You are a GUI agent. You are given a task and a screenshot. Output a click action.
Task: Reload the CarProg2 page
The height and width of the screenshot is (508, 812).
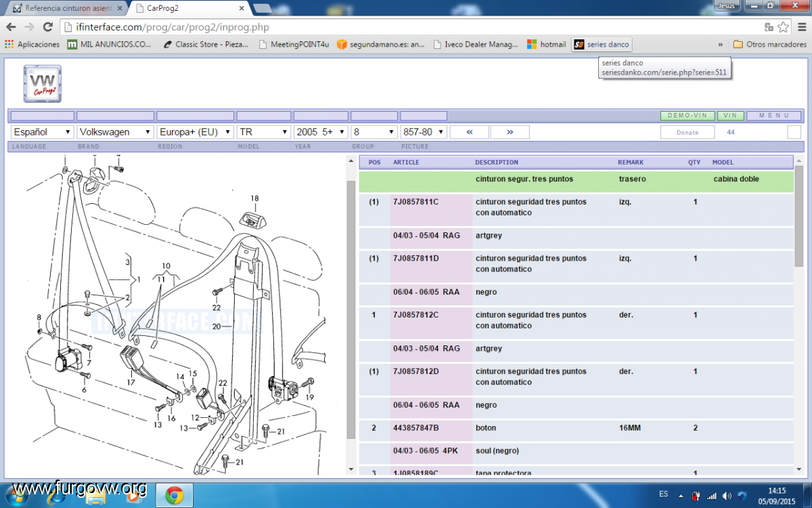point(47,27)
